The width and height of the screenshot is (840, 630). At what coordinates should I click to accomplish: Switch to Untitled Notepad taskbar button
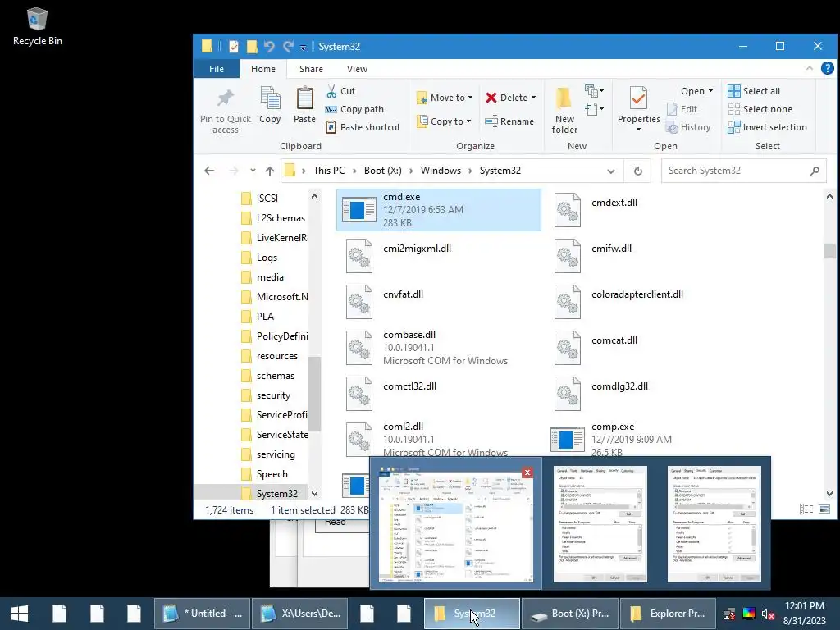203,614
